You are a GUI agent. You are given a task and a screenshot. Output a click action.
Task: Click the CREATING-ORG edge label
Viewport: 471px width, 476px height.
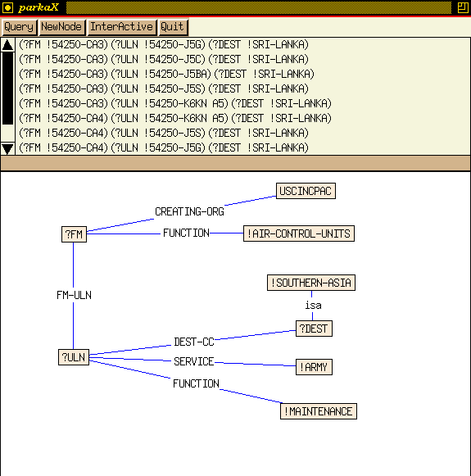tap(189, 211)
